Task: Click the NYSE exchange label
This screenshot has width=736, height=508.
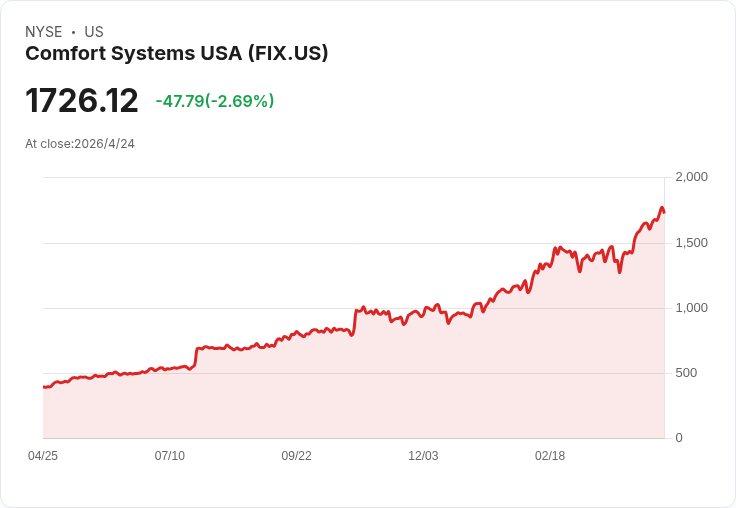Action: click(x=44, y=32)
